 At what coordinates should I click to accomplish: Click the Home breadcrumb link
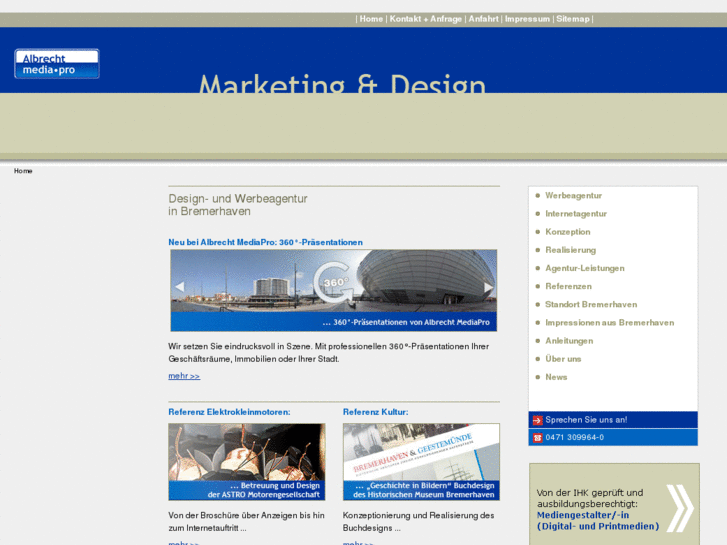[x=23, y=171]
